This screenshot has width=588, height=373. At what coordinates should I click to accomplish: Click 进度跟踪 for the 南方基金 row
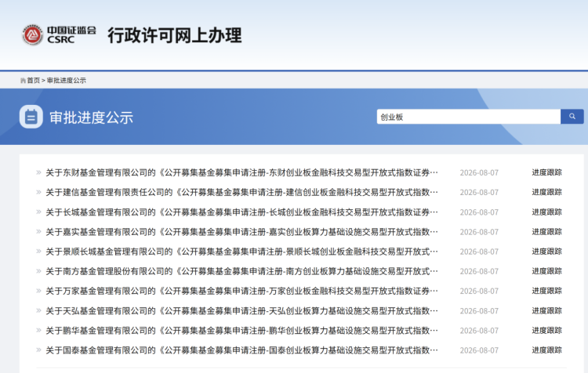pyautogui.click(x=546, y=271)
